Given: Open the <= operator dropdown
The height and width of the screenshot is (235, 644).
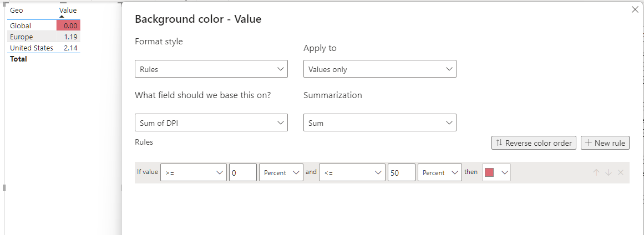Looking at the screenshot, I should tap(352, 173).
